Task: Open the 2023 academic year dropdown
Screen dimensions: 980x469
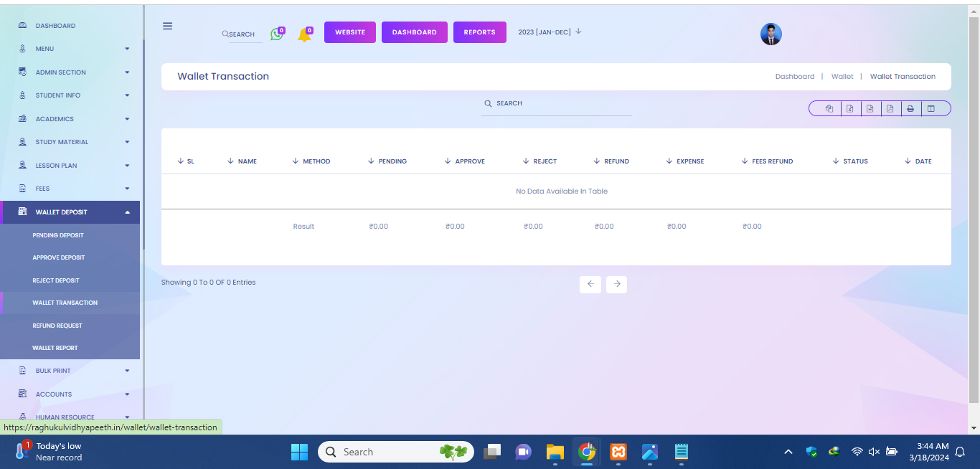Action: pyautogui.click(x=550, y=32)
